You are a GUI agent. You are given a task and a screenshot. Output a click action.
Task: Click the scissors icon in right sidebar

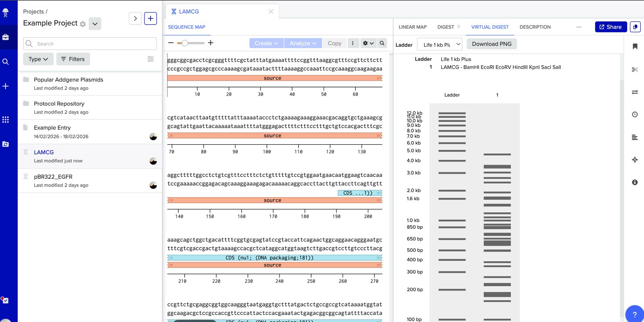635,69
